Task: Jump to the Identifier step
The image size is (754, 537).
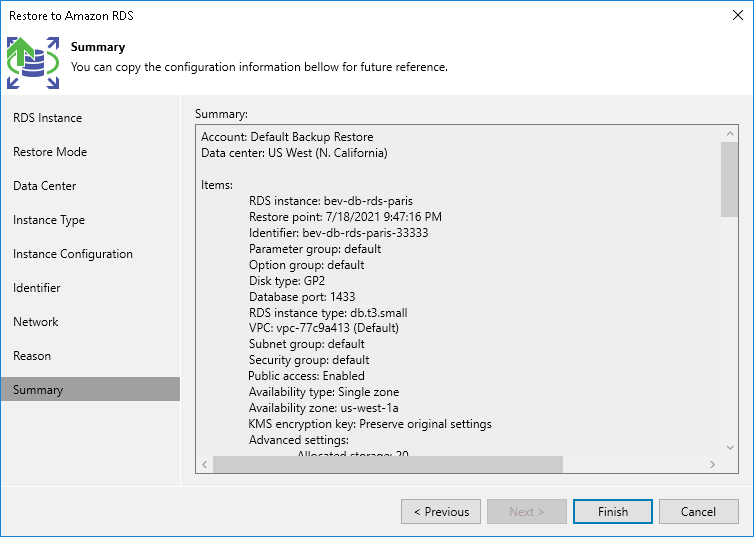Action: tap(37, 288)
